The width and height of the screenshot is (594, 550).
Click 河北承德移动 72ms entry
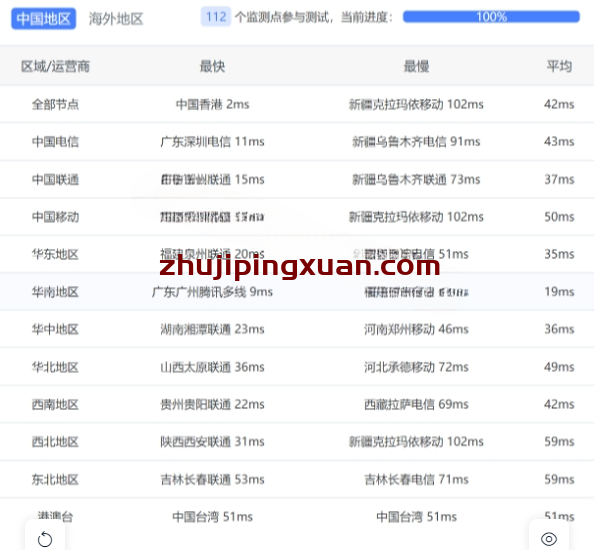click(x=416, y=367)
